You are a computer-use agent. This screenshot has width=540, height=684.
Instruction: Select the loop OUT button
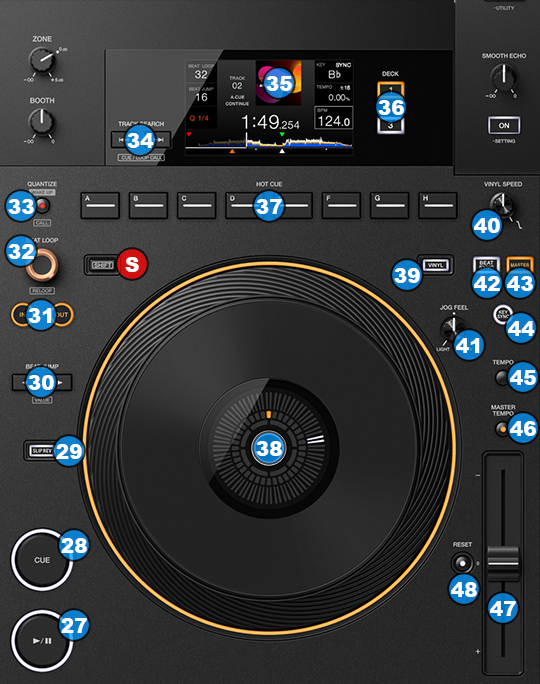(x=63, y=315)
